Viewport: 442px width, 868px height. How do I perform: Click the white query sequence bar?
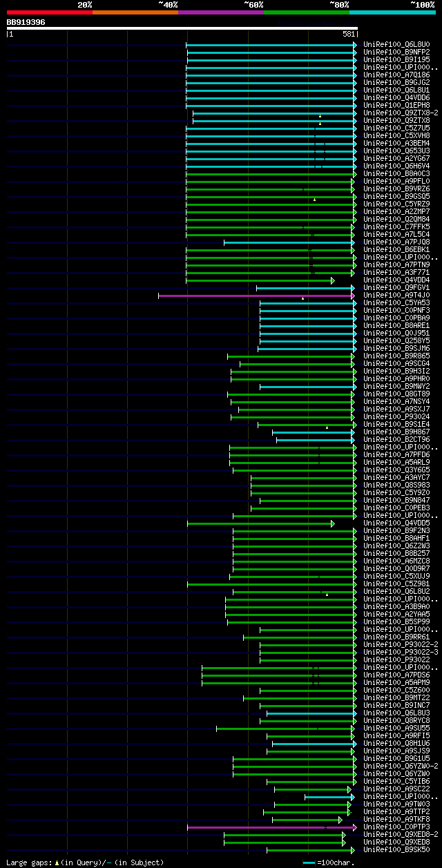coord(182,28)
